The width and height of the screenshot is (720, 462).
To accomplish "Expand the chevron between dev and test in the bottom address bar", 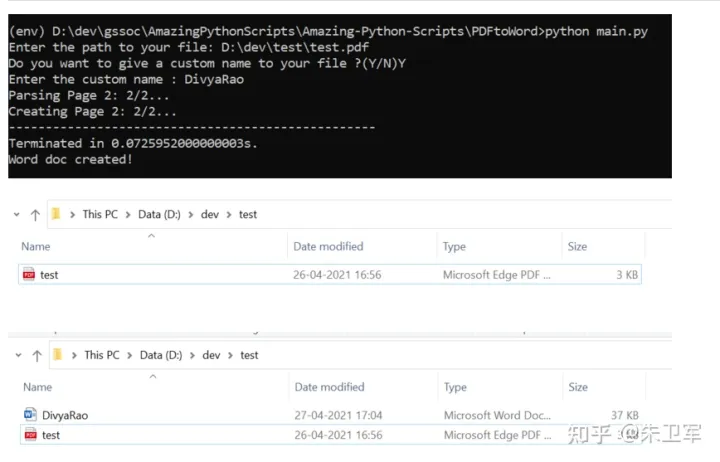I will [230, 355].
